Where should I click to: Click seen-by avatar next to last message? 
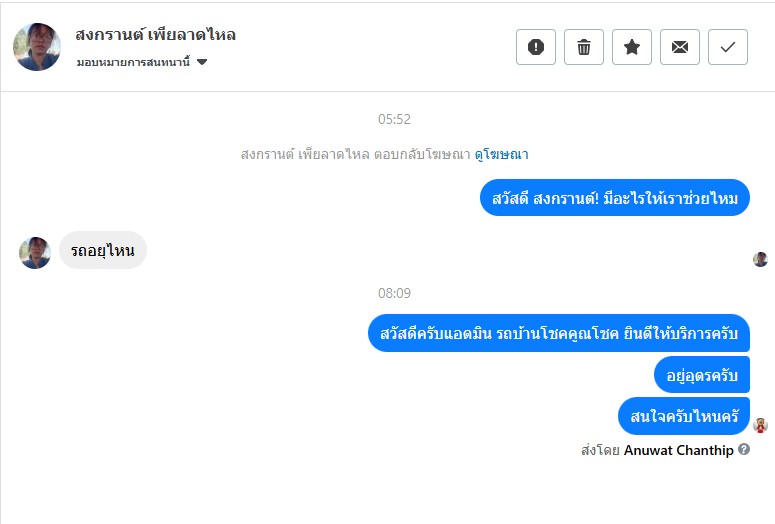[760, 425]
